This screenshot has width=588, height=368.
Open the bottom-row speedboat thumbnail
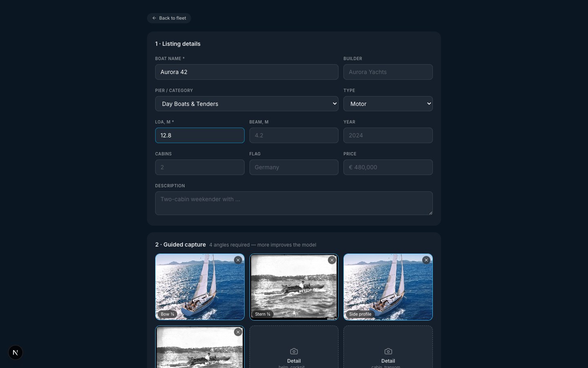point(200,347)
